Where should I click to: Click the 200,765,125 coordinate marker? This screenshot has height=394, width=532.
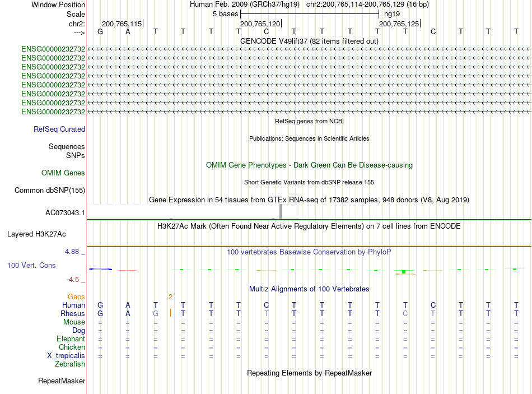point(399,24)
